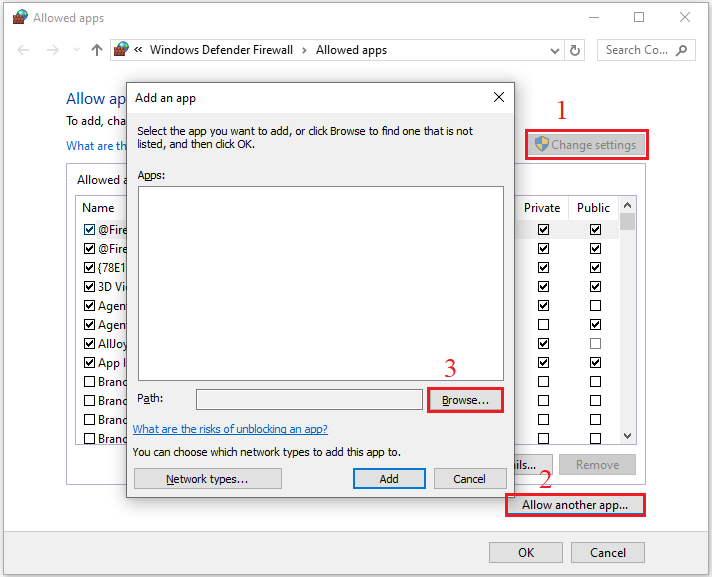Image resolution: width=712 pixels, height=577 pixels.
Task: Cancel the Add an app dialog
Action: pos(470,479)
